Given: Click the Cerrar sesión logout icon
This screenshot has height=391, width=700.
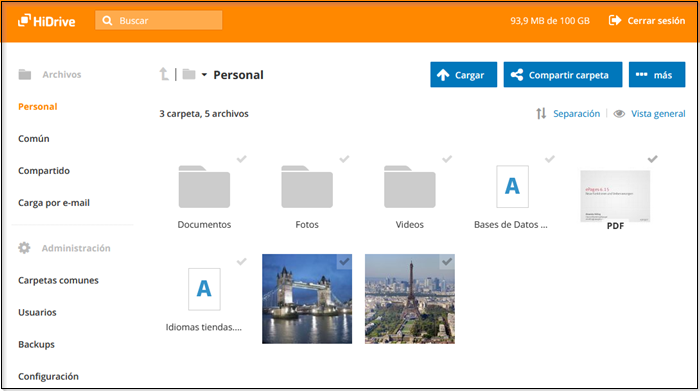Looking at the screenshot, I should coord(615,21).
